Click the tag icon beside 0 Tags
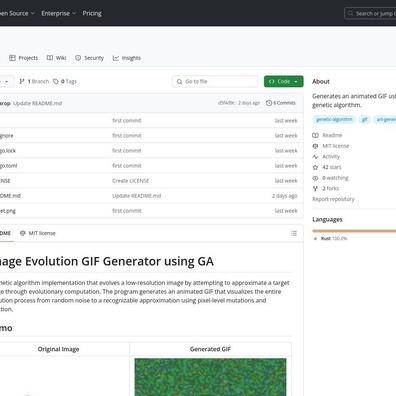This screenshot has height=396, width=396. (56, 81)
